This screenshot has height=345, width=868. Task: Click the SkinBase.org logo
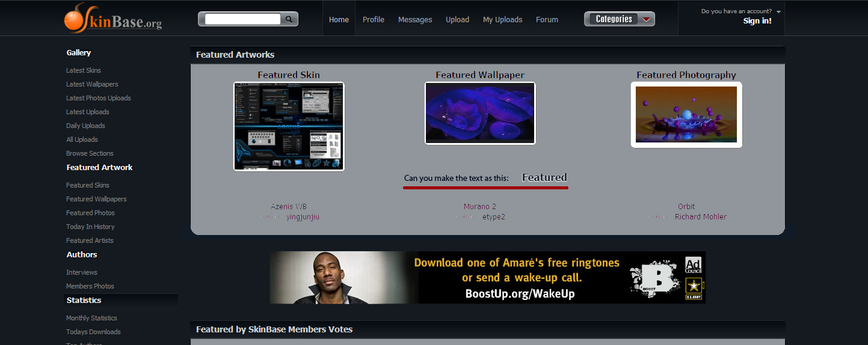[x=112, y=18]
